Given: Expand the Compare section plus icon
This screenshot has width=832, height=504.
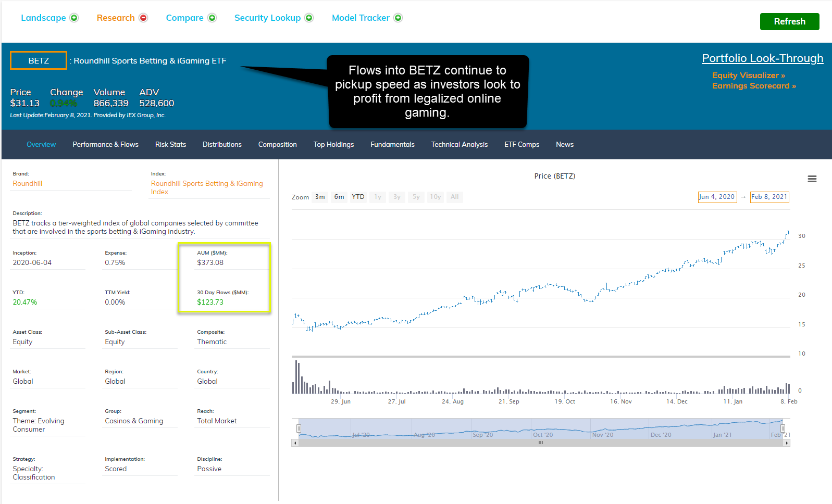Looking at the screenshot, I should tap(212, 18).
